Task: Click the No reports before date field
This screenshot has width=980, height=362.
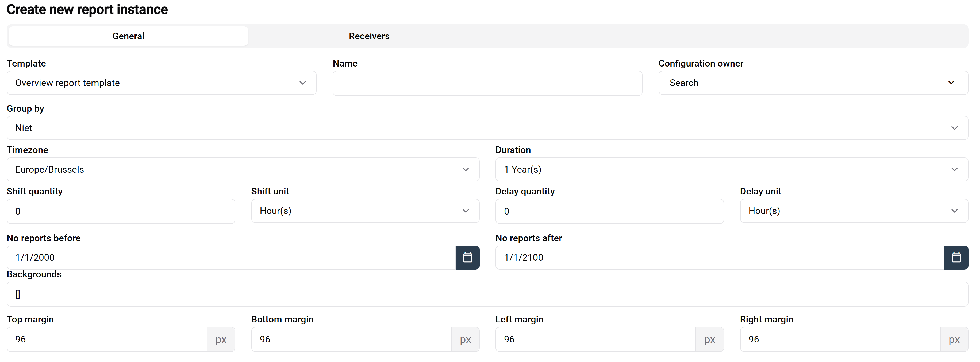Action: (x=230, y=258)
